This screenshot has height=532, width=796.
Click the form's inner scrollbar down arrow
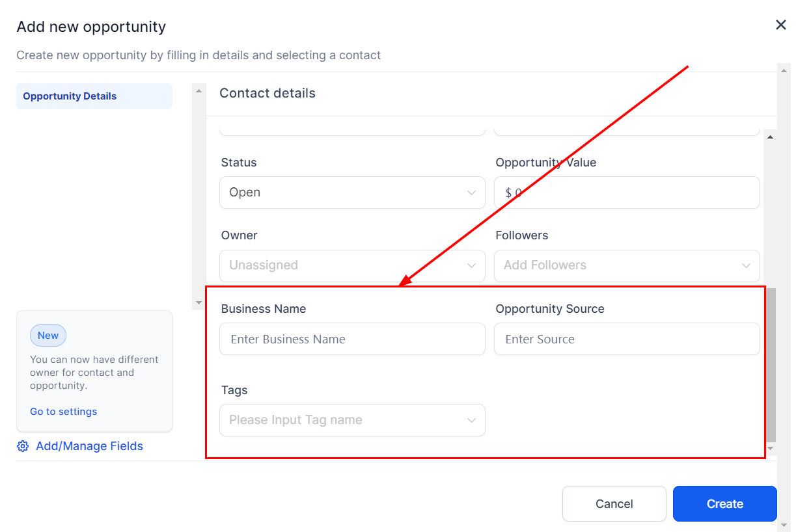[771, 448]
